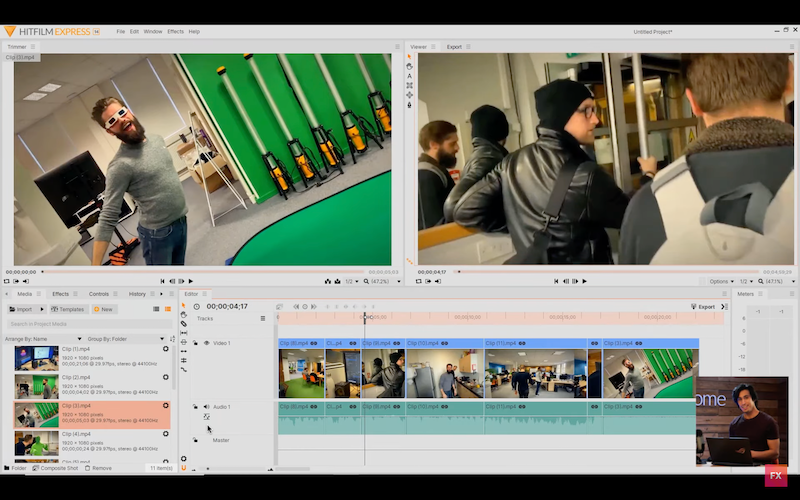
Task: Set In point in Viewer
Action: point(428,281)
